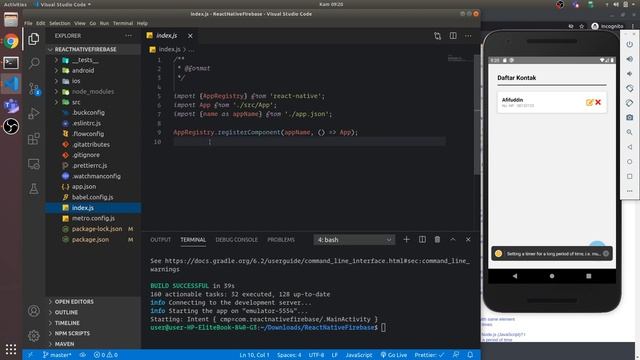
Task: Delete the Afifuddin contact with red X
Action: pos(598,102)
